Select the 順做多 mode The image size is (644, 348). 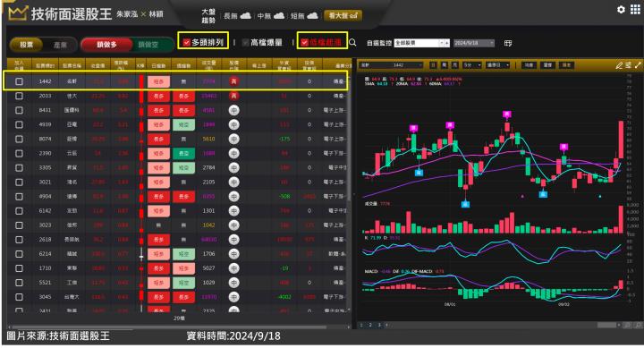(106, 45)
